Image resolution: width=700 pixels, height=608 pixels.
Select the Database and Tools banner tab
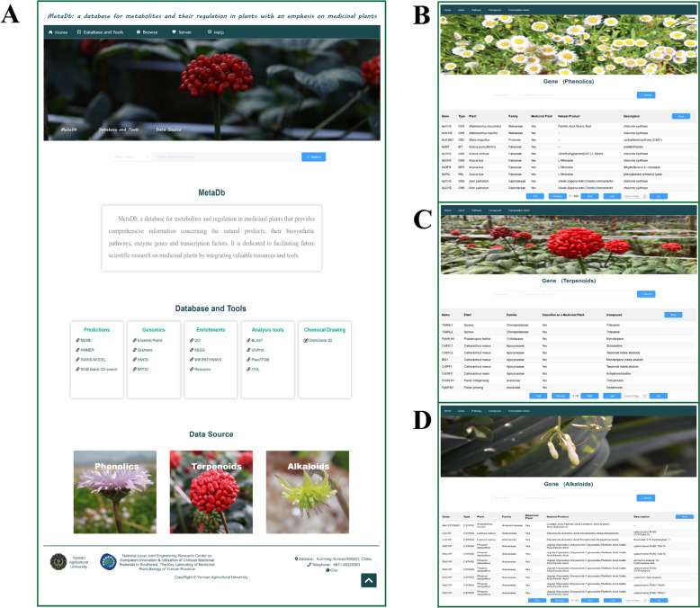(117, 130)
